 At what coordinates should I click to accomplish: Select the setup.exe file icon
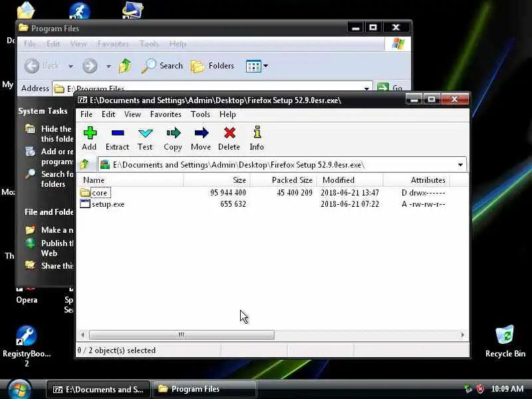[85, 204]
